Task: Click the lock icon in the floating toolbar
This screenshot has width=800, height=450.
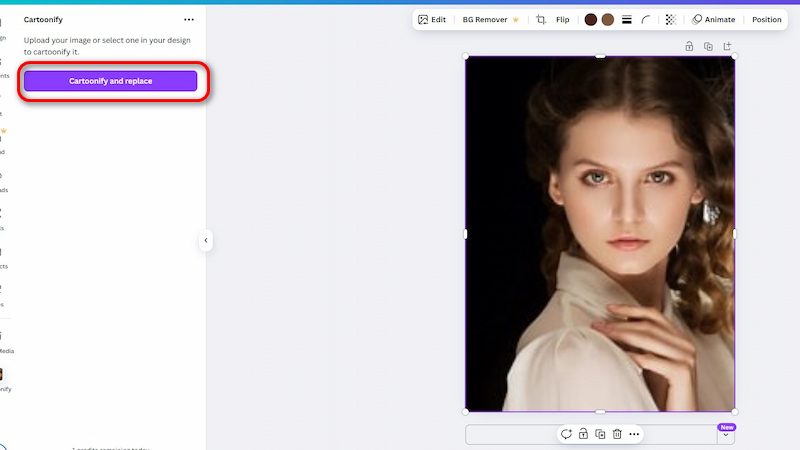Action: (x=583, y=434)
